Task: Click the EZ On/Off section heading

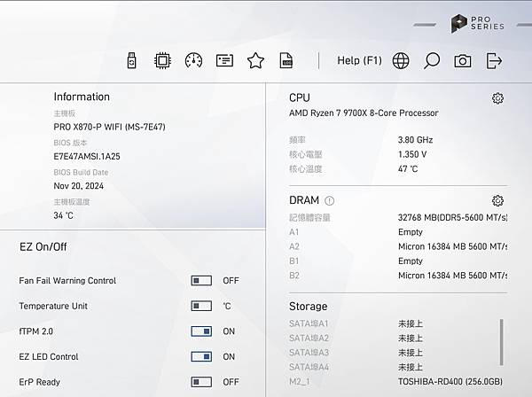Action: click(43, 247)
